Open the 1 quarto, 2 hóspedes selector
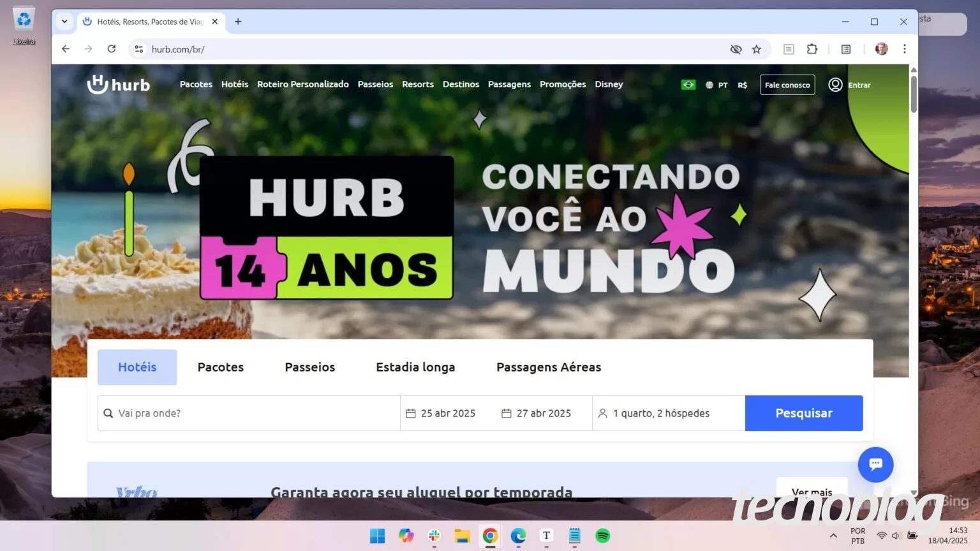The width and height of the screenshot is (980, 551). tap(669, 413)
